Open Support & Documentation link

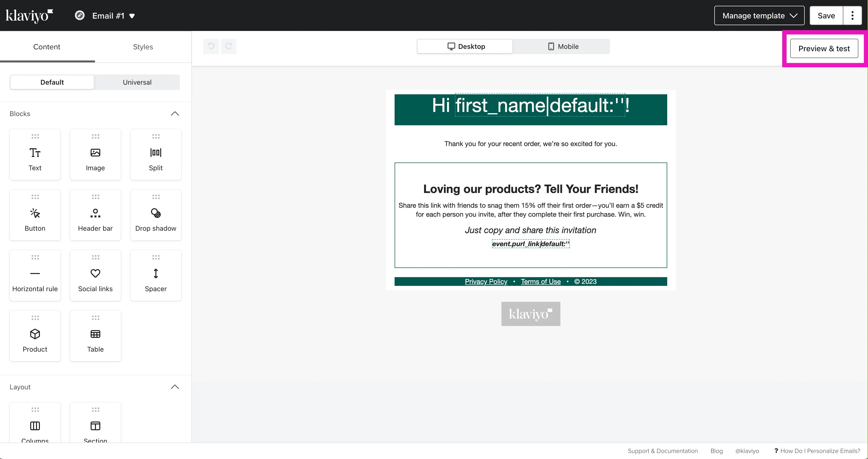coord(662,451)
